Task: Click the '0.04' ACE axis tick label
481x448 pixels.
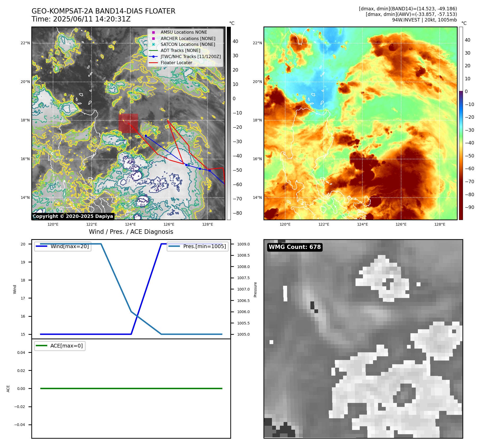Action: coord(21,353)
